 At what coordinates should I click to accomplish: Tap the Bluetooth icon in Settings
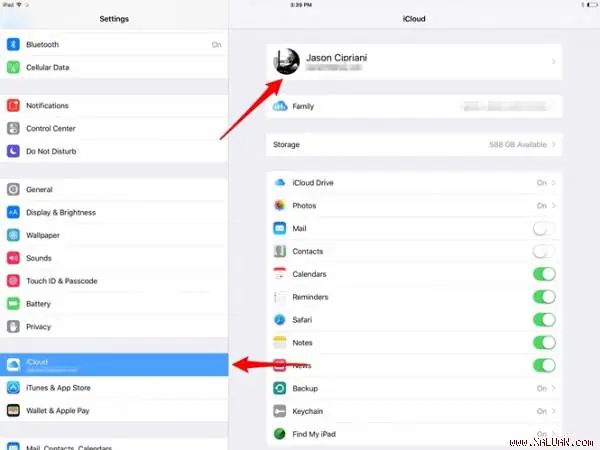tap(13, 44)
